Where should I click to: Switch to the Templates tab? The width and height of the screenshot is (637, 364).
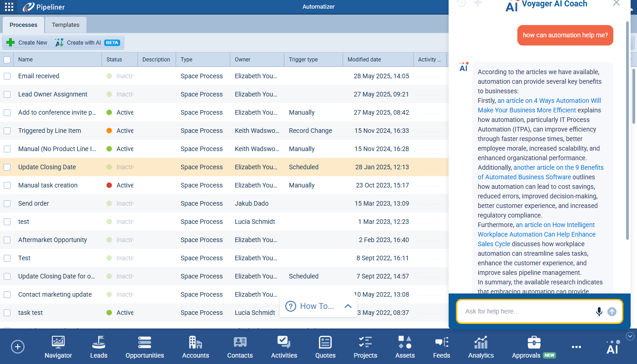coord(66,25)
